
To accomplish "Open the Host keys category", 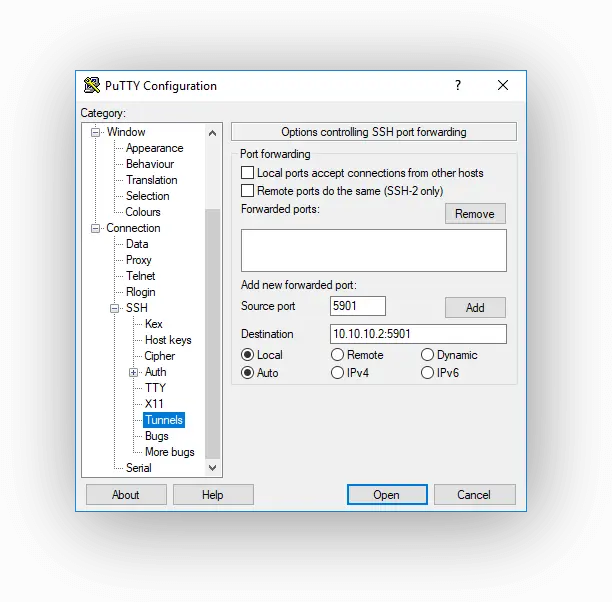I will [x=168, y=340].
